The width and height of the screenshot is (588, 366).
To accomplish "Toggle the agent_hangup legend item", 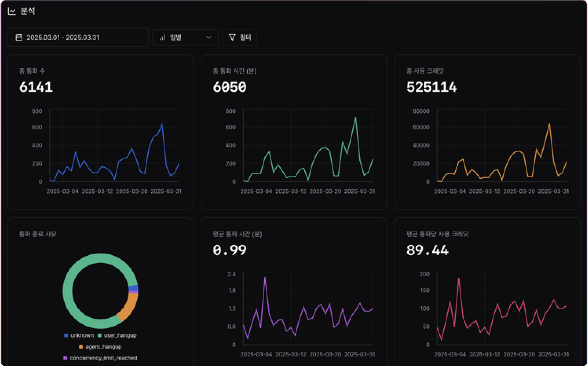I will click(x=103, y=347).
